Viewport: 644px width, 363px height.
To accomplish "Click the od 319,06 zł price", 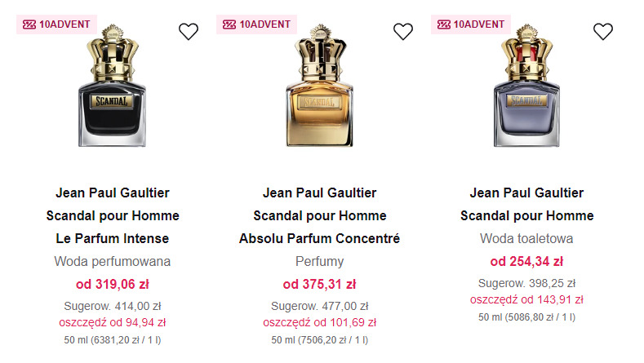I will click(113, 284).
